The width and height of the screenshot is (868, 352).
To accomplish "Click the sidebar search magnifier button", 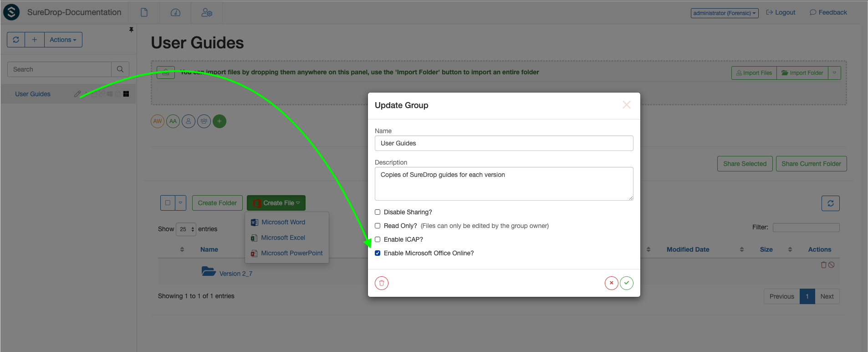I will point(120,69).
